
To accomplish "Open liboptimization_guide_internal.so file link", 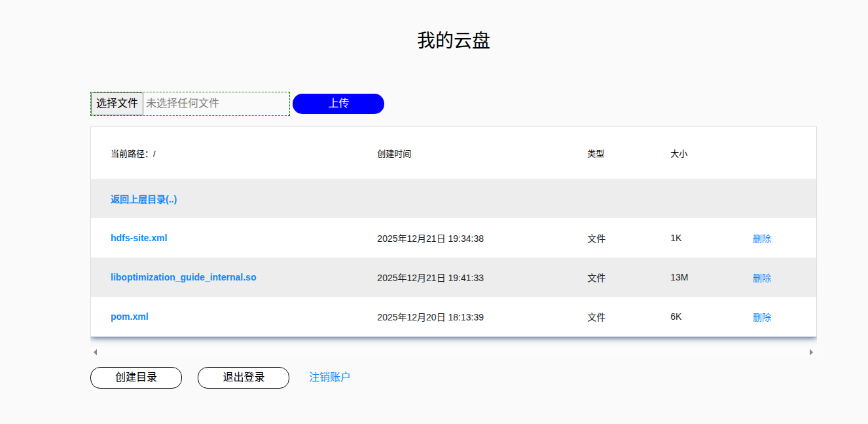I will (x=183, y=277).
